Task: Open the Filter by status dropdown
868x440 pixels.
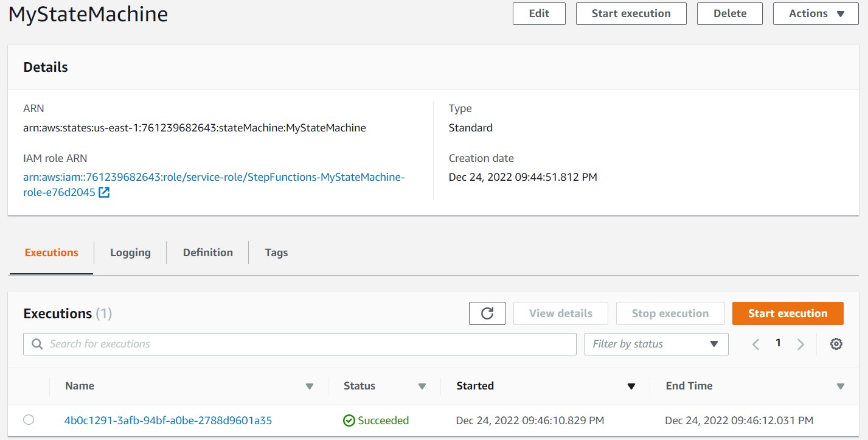Action: click(656, 344)
